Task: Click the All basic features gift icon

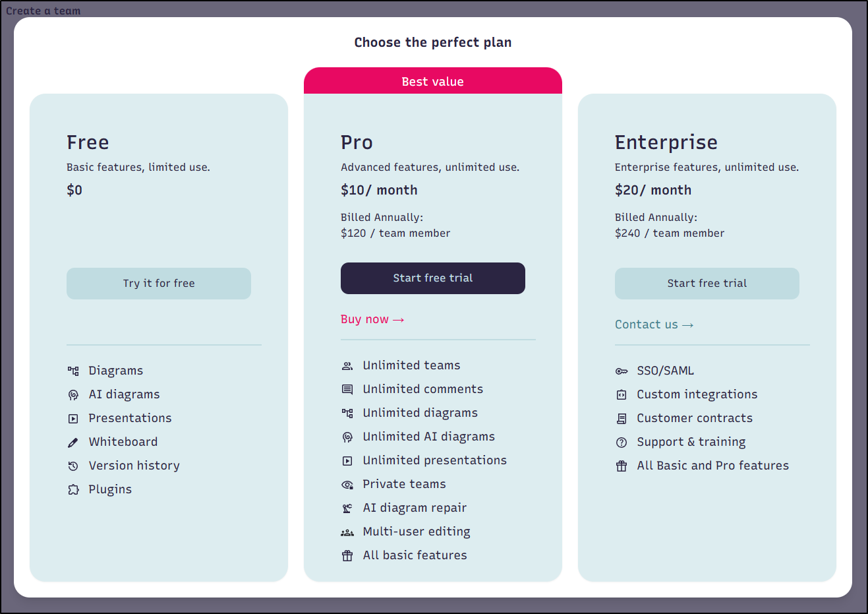Action: [347, 555]
